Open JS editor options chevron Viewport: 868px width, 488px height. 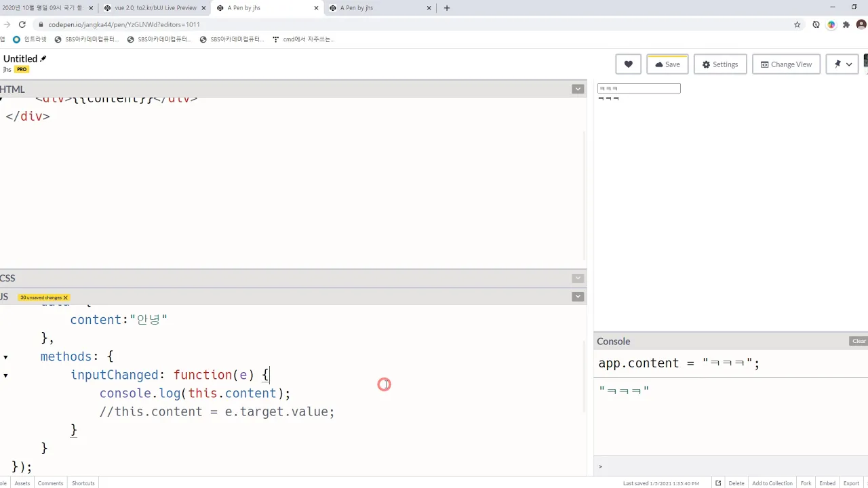[578, 296]
